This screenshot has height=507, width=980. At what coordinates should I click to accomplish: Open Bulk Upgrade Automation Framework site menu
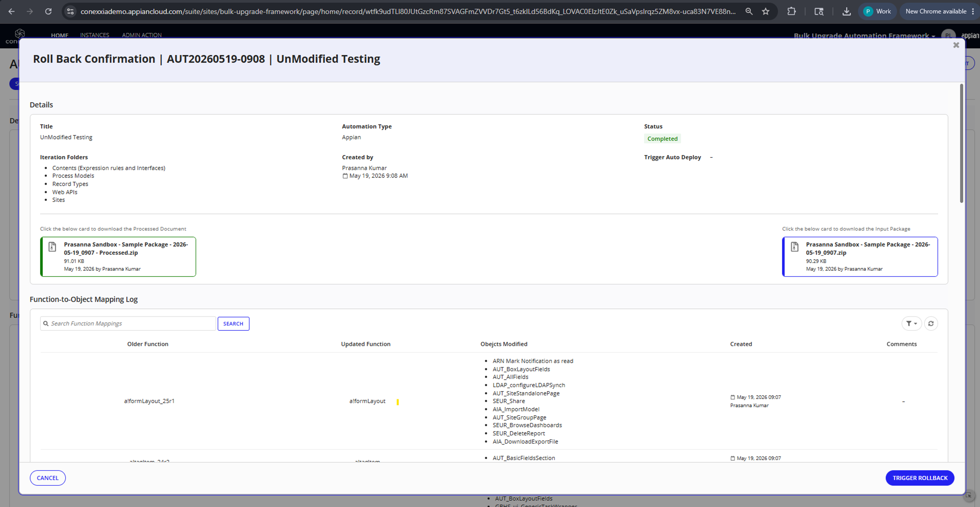pyautogui.click(x=864, y=36)
